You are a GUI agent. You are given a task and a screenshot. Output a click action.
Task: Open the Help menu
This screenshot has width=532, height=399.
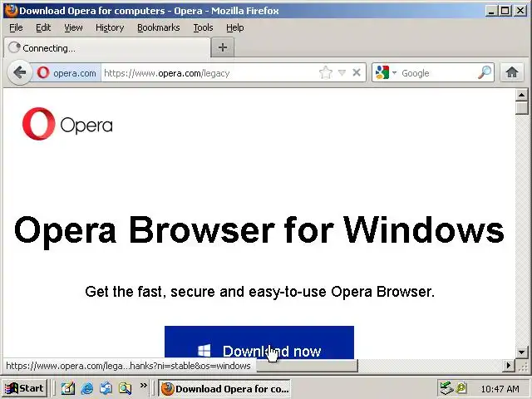234,27
